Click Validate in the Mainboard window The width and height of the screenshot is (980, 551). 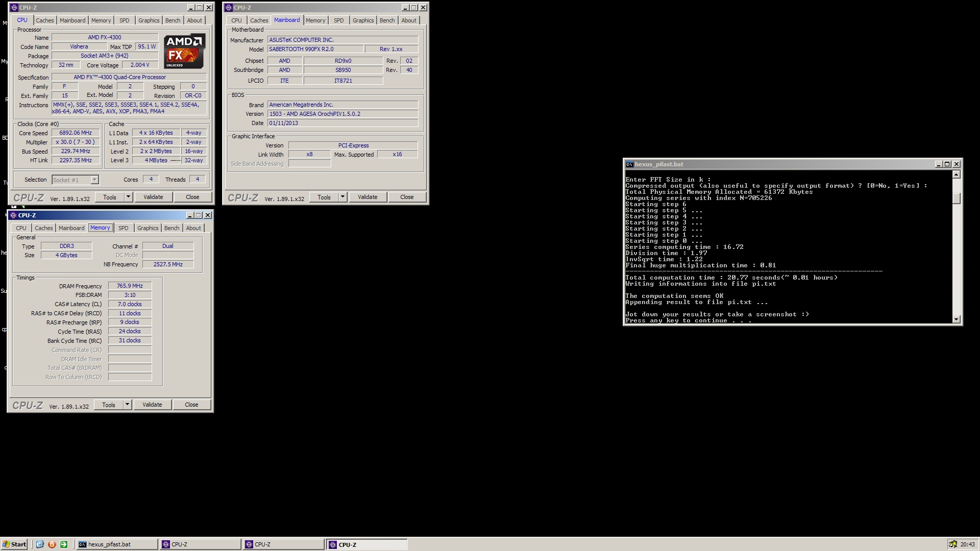point(367,197)
